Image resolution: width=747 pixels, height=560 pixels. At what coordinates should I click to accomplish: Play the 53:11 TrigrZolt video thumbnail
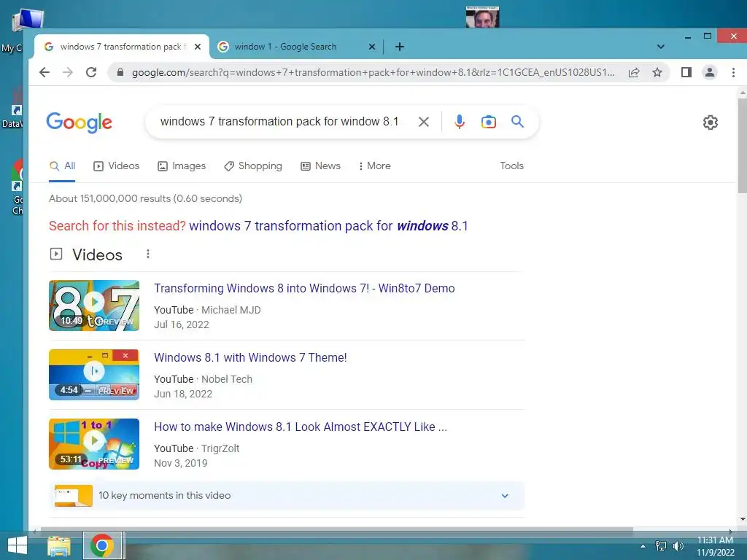coord(94,444)
